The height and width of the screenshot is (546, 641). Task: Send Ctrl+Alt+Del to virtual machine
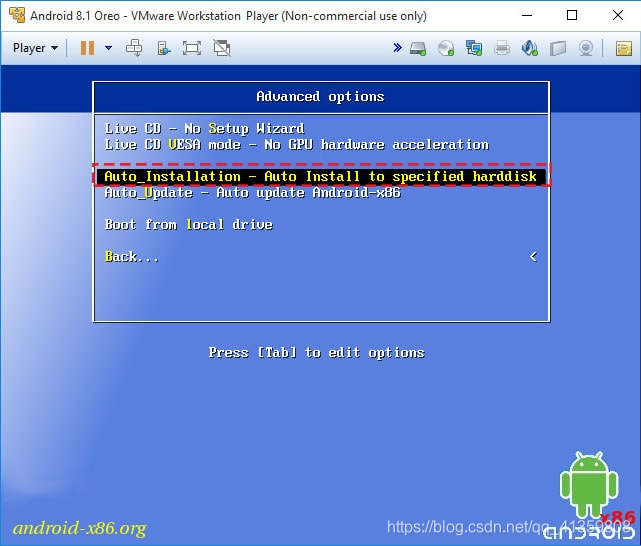click(134, 48)
